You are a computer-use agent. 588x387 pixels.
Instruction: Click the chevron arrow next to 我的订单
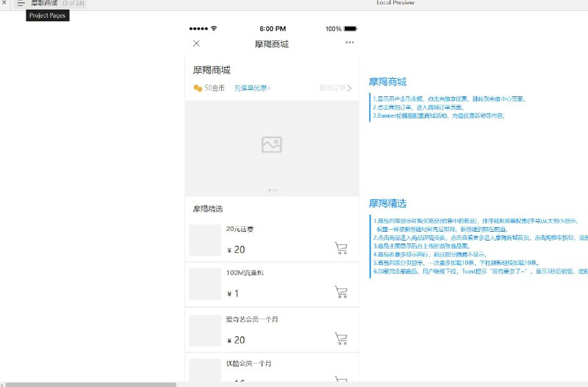coord(350,88)
